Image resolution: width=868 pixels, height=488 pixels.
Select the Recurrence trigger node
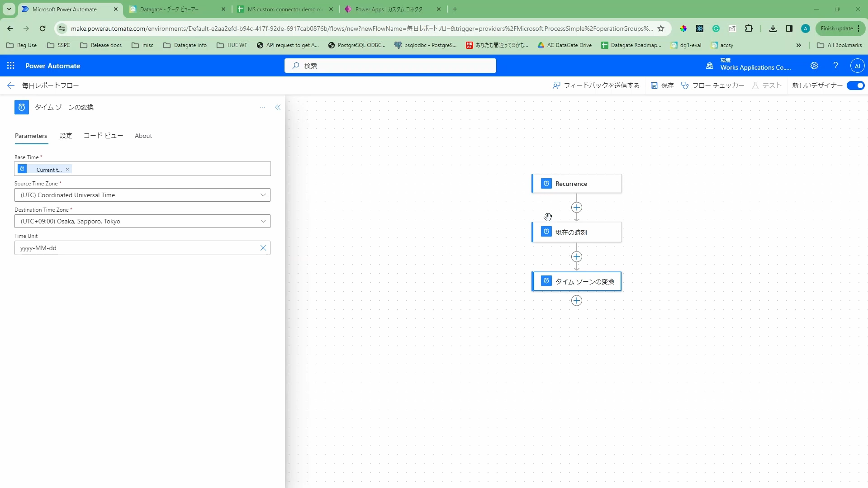click(x=577, y=184)
